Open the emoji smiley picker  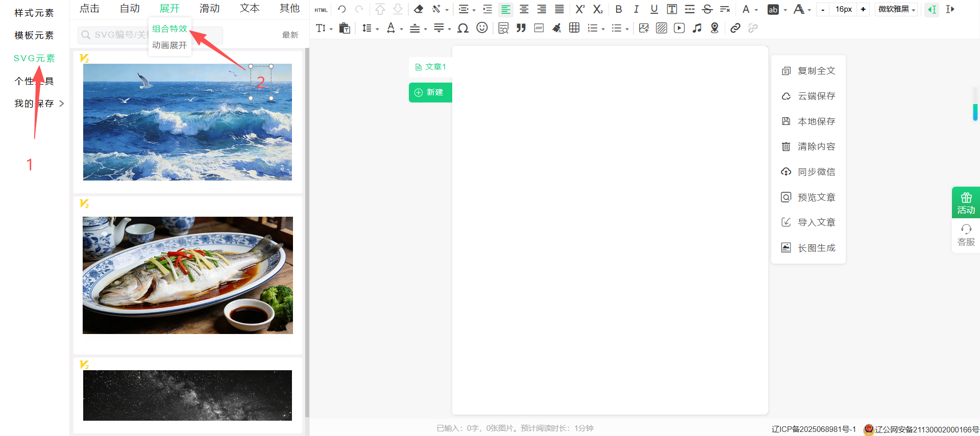pos(482,28)
